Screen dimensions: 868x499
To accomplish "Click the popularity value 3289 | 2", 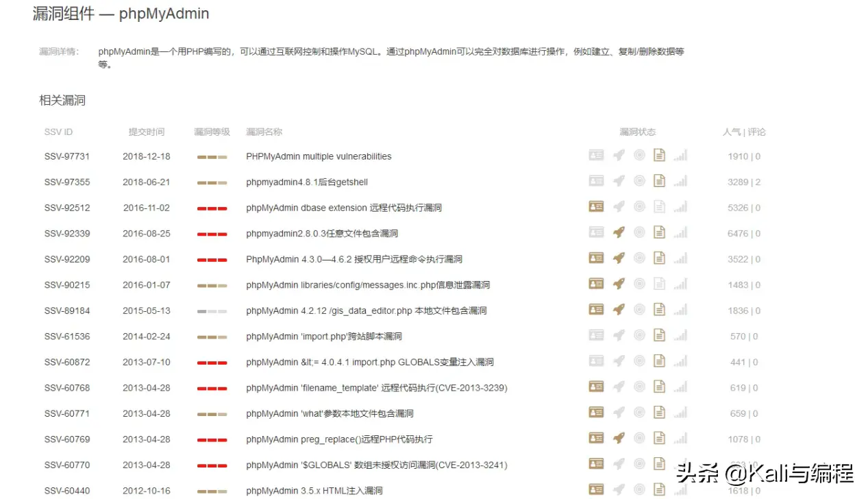I will coord(744,182).
